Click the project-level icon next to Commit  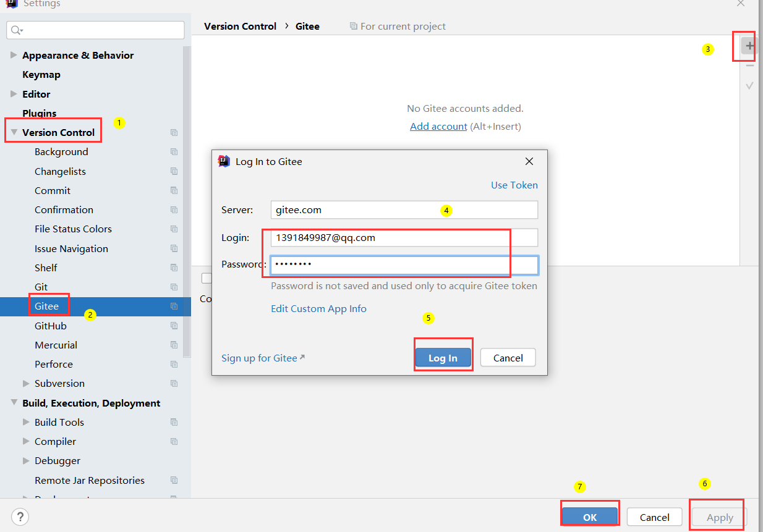(x=174, y=190)
